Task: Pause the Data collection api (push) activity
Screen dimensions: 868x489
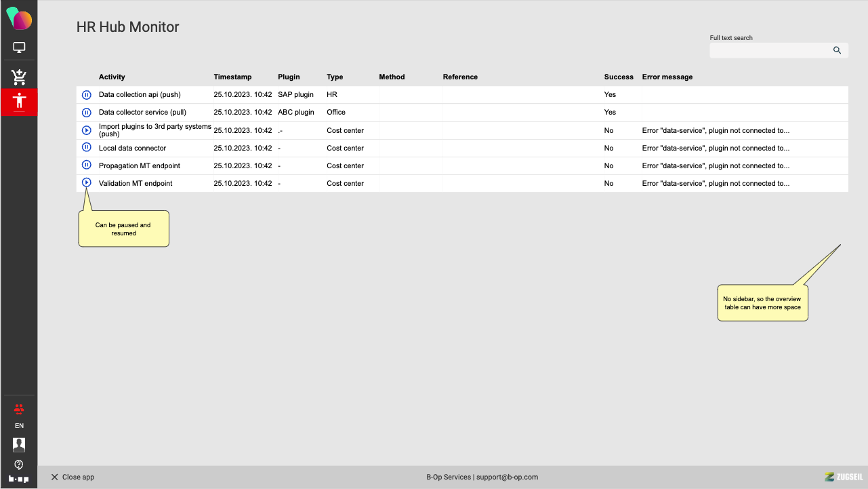Action: 87,95
